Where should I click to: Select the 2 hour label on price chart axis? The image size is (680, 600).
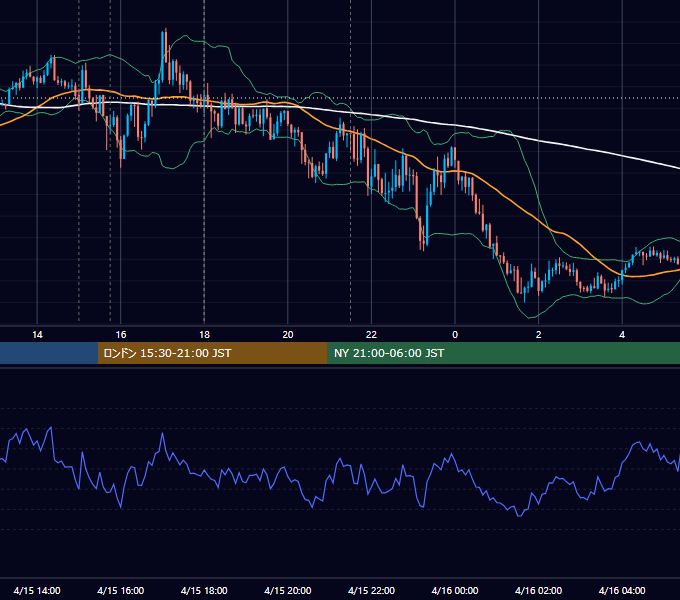(x=539, y=335)
